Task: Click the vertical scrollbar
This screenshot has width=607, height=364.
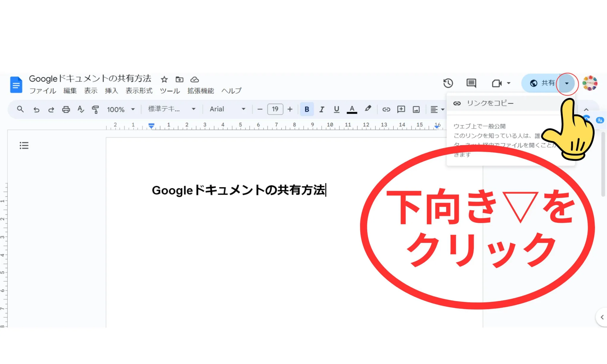Action: click(x=603, y=164)
